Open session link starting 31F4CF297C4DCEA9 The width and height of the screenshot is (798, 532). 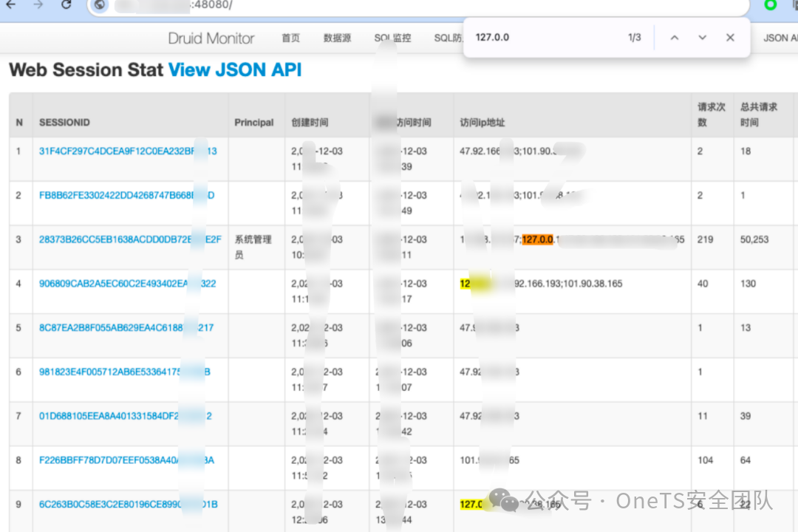pos(128,151)
